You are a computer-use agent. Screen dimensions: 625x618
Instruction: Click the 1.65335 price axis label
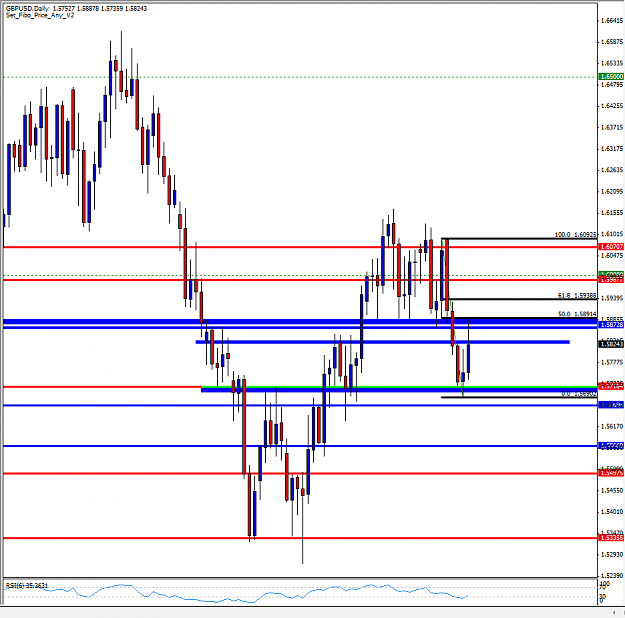tap(612, 63)
